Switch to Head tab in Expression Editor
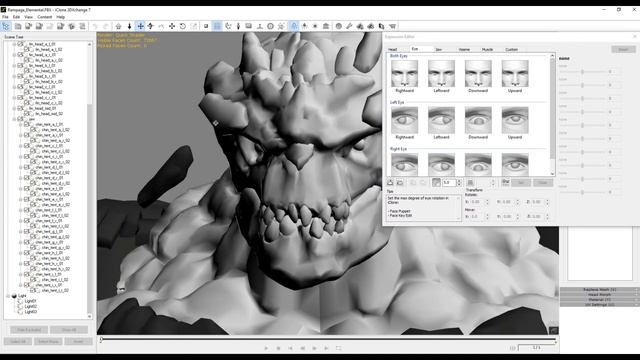 [393, 49]
